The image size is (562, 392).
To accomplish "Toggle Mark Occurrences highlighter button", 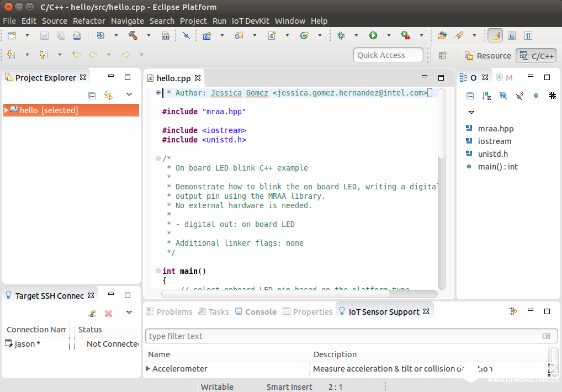I will click(495, 36).
